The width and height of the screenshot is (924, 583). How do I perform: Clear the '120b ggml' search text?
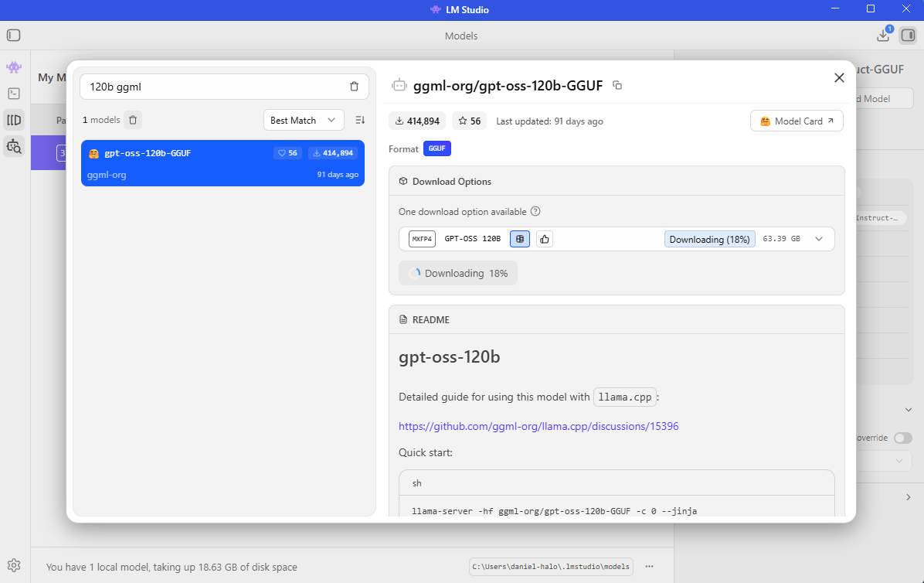point(354,87)
